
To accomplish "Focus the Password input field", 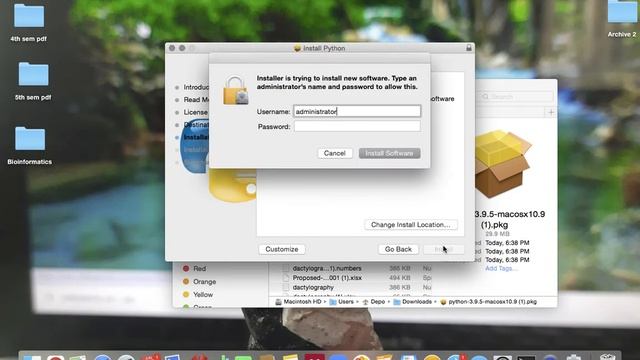I will (x=357, y=127).
